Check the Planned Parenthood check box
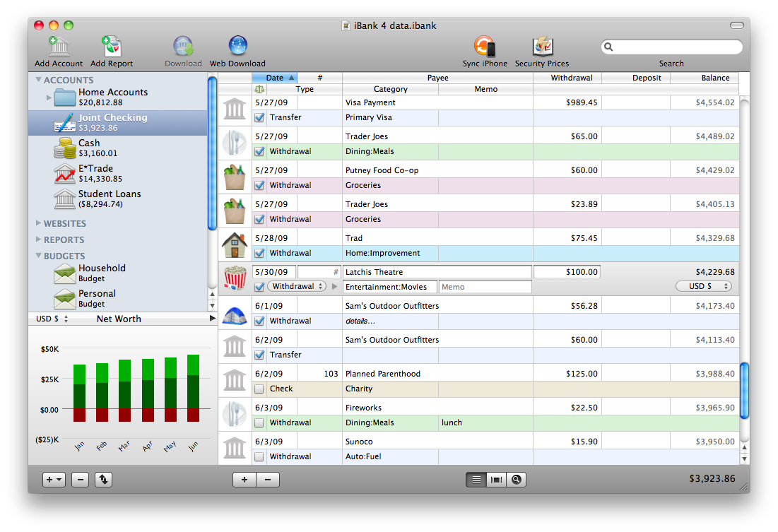778x532 pixels. (259, 389)
